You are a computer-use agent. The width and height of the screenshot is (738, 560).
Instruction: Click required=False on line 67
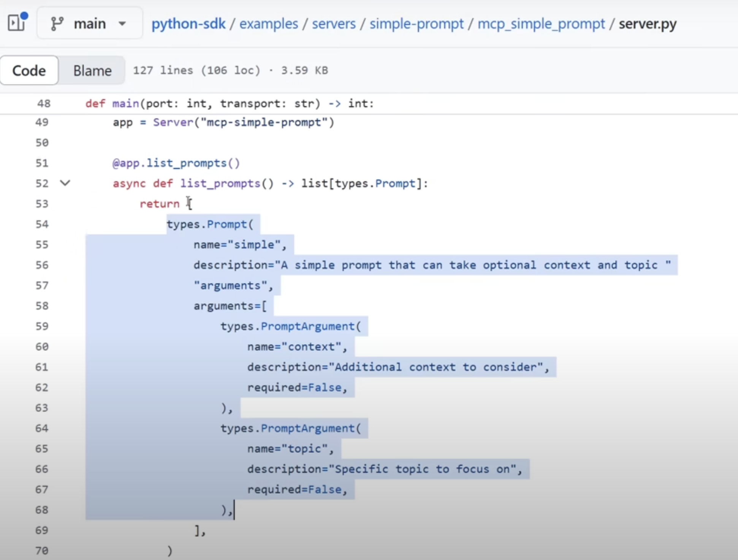point(298,489)
